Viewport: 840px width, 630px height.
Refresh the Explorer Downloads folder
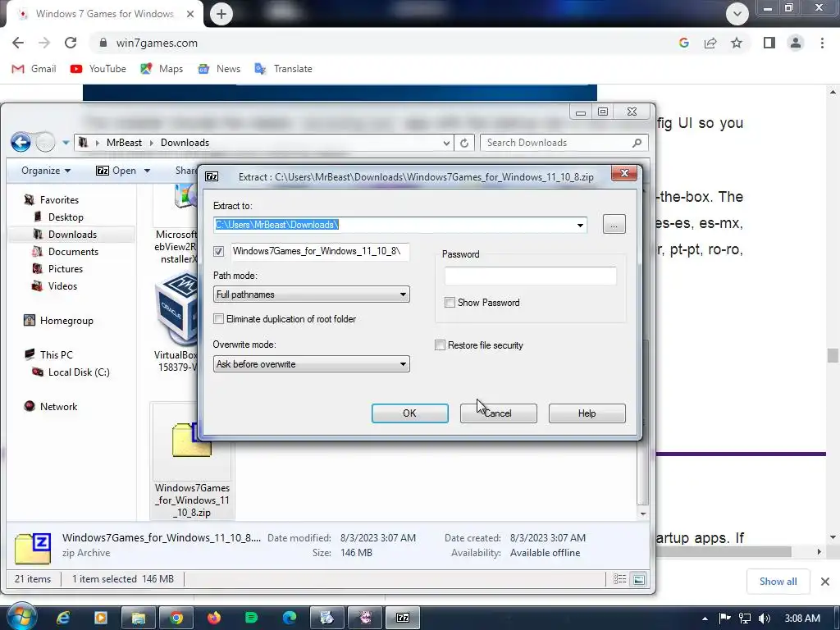tap(464, 143)
